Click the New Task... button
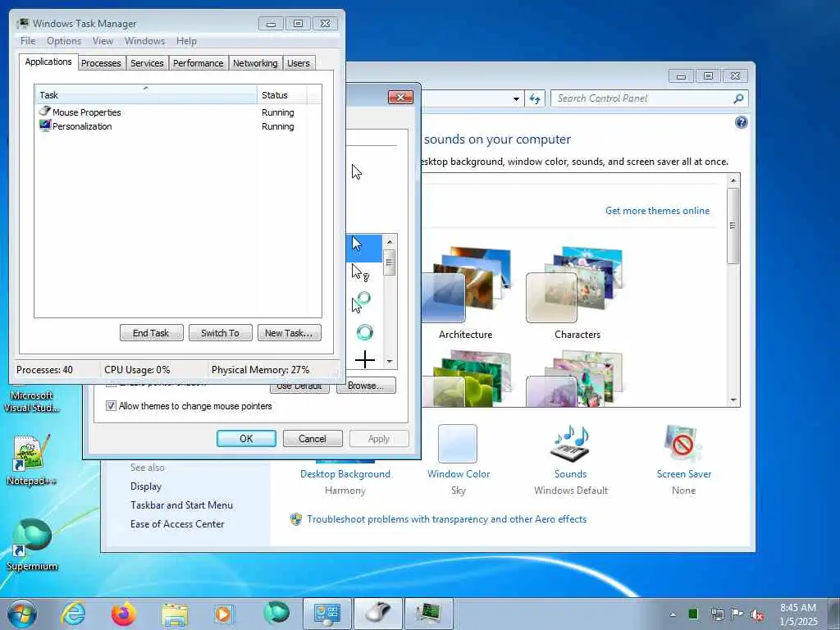Image resolution: width=840 pixels, height=630 pixels. pyautogui.click(x=289, y=333)
